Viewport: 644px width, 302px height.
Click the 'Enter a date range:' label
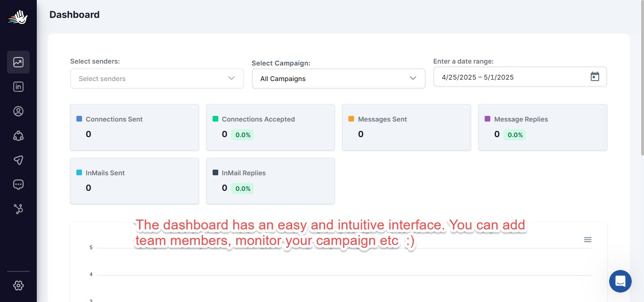pos(463,61)
